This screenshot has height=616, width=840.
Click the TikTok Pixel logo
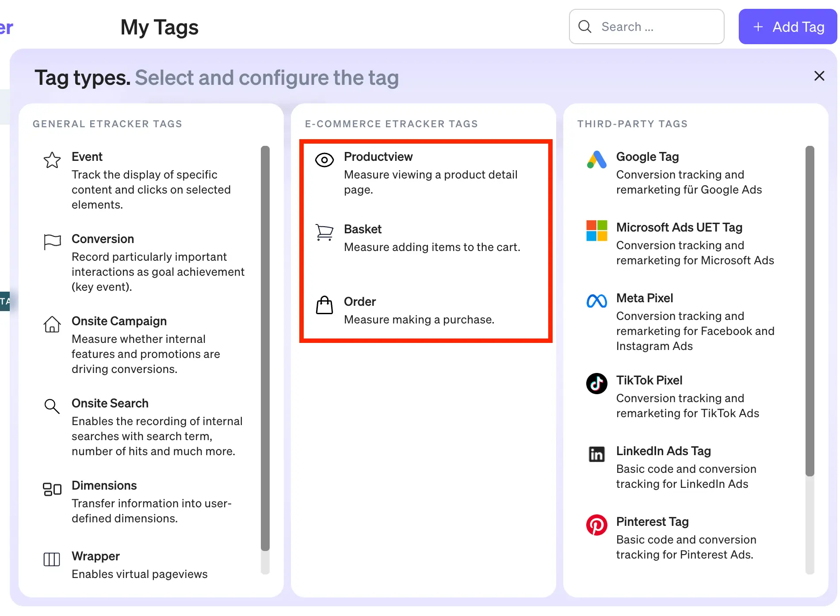pyautogui.click(x=596, y=384)
